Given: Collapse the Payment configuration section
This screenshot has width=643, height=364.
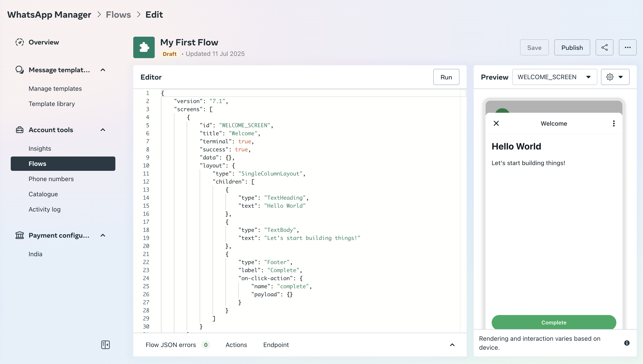Looking at the screenshot, I should click(x=103, y=235).
